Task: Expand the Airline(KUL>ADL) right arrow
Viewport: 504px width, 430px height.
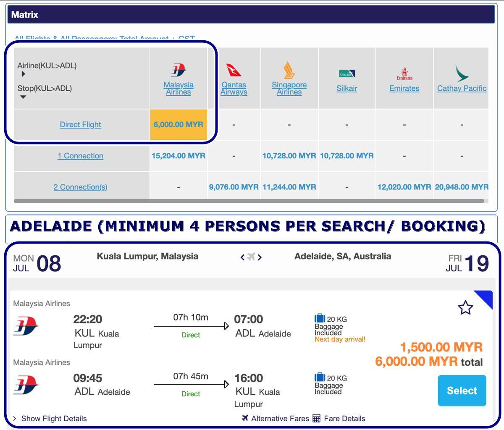Action: click(23, 74)
